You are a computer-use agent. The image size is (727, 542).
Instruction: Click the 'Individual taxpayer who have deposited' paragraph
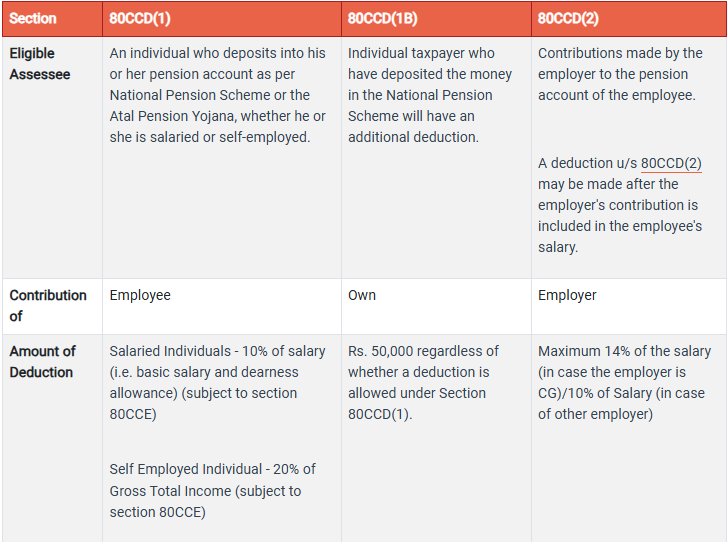click(x=430, y=95)
